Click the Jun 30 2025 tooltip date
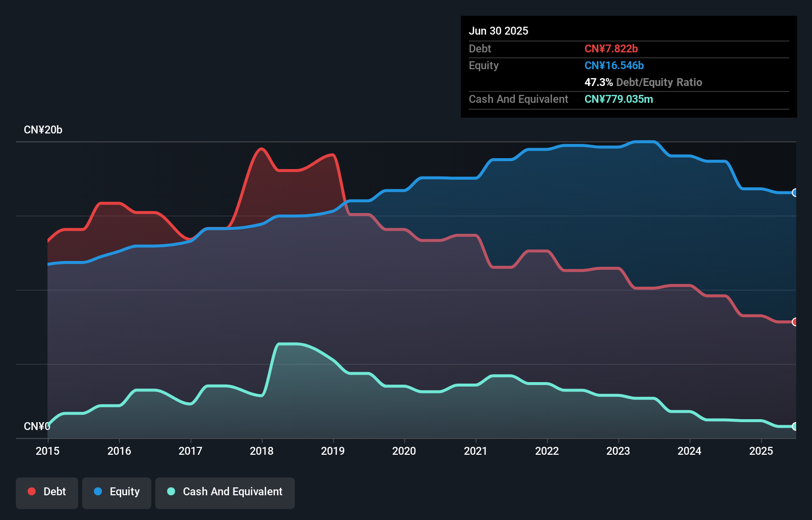This screenshot has height=520, width=812. tap(498, 31)
